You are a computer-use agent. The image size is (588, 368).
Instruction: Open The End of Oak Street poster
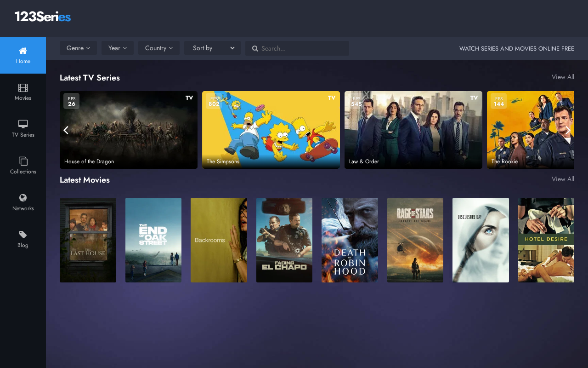(x=153, y=240)
